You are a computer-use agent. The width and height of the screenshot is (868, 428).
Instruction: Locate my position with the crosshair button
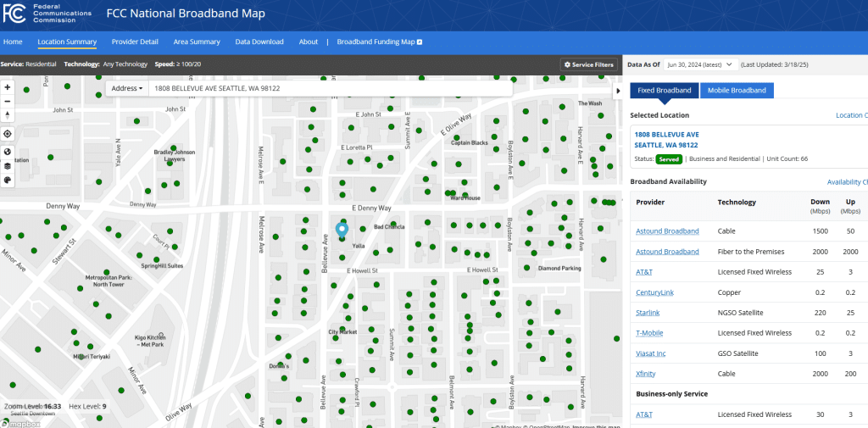[x=7, y=133]
